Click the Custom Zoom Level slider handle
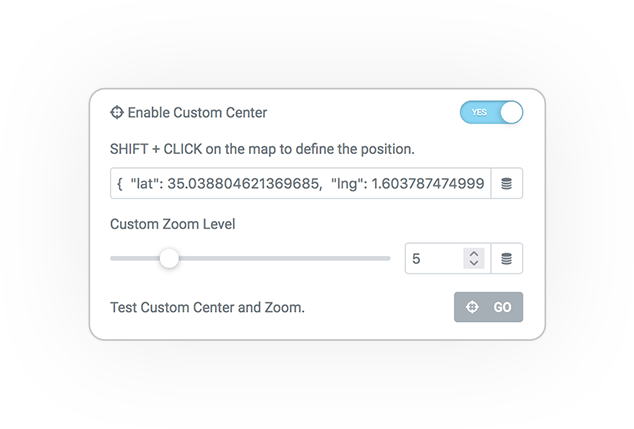 pos(169,258)
